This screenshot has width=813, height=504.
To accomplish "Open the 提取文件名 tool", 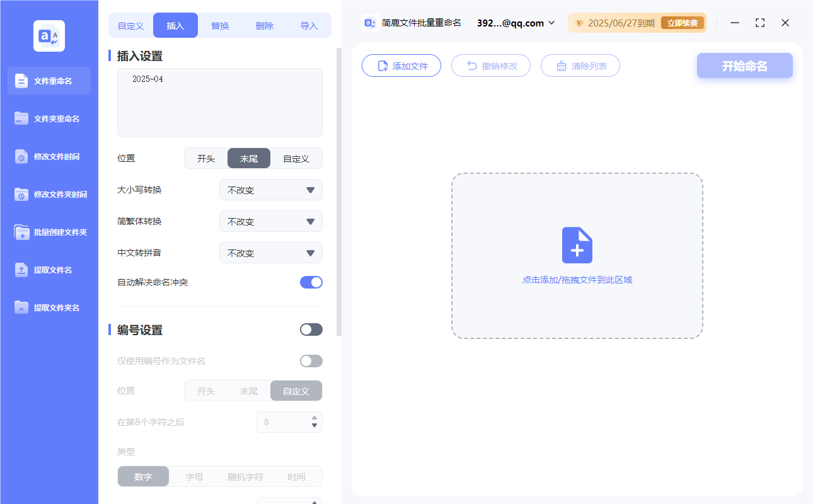I will click(49, 270).
